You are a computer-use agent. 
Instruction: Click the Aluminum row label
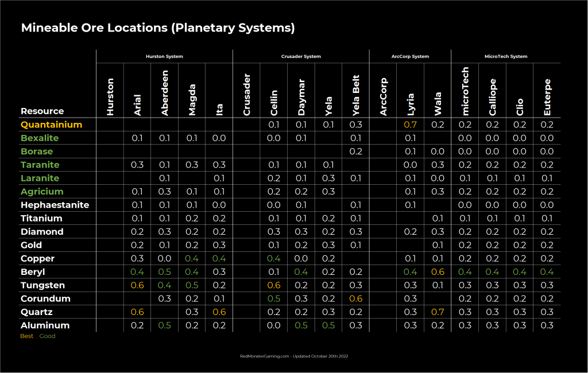(x=45, y=325)
